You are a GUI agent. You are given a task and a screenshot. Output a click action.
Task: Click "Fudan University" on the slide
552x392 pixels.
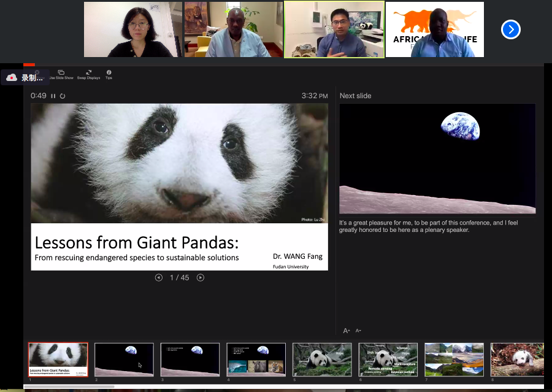(291, 267)
